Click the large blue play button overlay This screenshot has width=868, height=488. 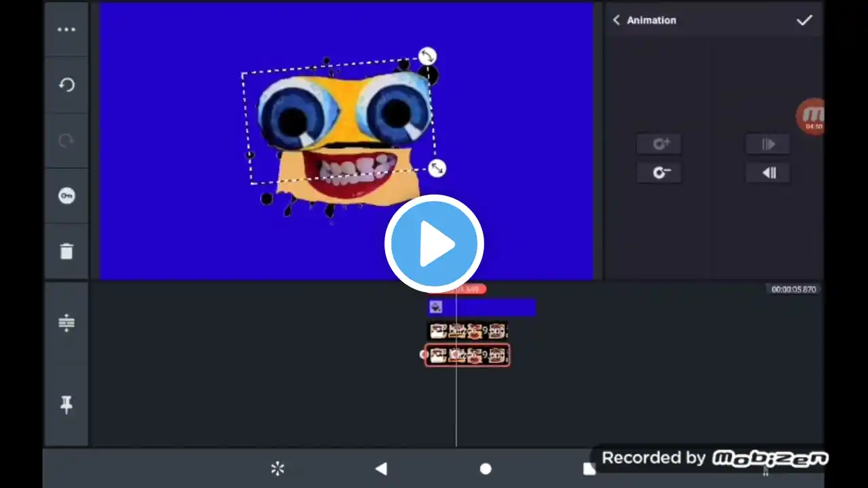434,244
